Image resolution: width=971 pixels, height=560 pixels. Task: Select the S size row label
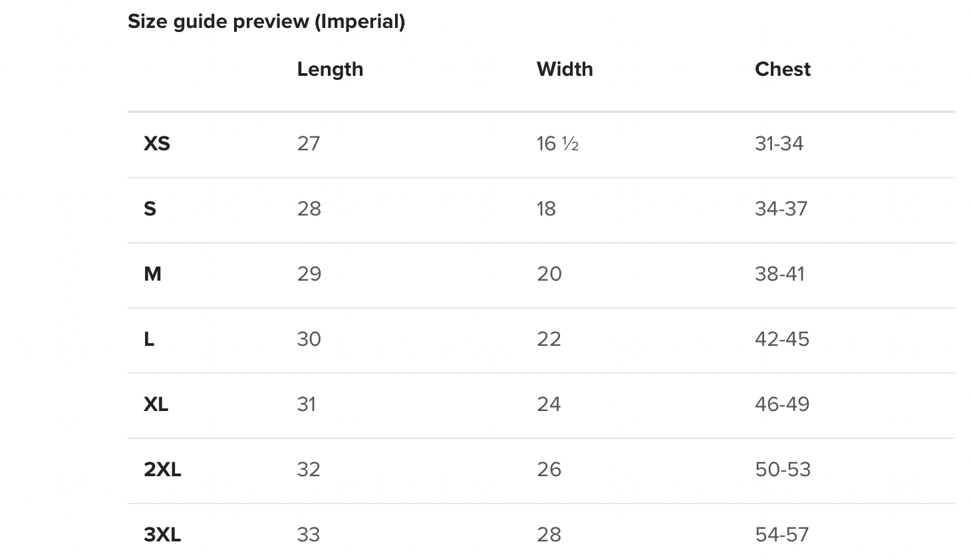[150, 209]
